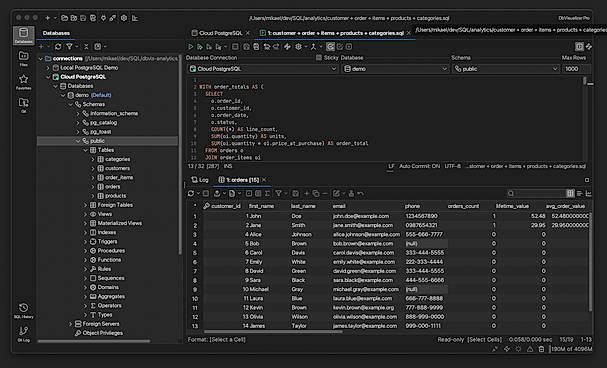Click the phone cell 555-666-7777
Screen dimensions: 607x368
[x=424, y=234]
